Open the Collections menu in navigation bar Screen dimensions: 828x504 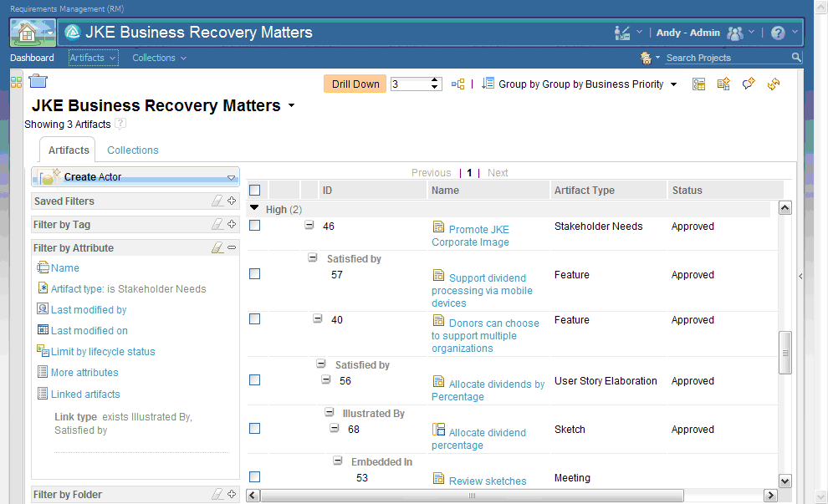coord(159,58)
